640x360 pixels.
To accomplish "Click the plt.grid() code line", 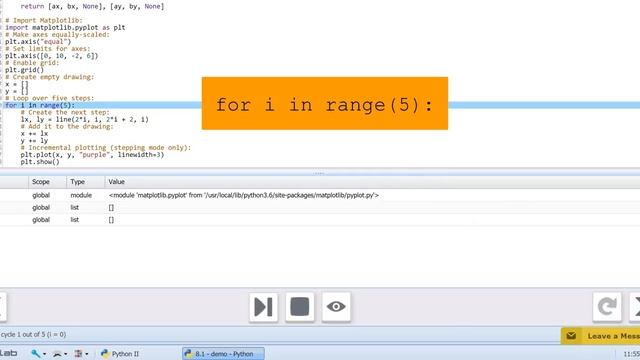I will pos(24,70).
